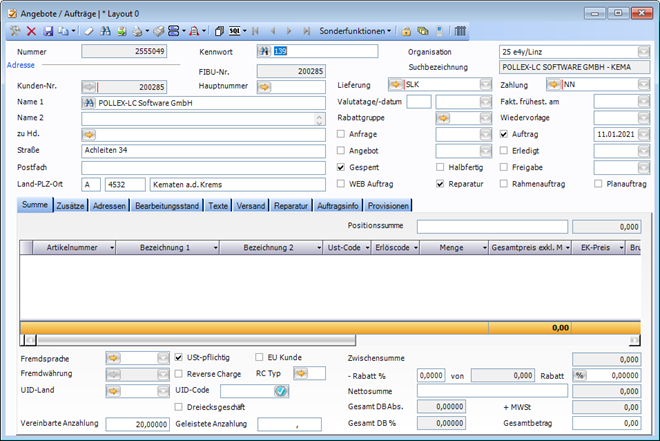Viewport: 660px width, 441px height.
Task: Click the orange arrow beside Hauptnummer
Action: point(264,86)
